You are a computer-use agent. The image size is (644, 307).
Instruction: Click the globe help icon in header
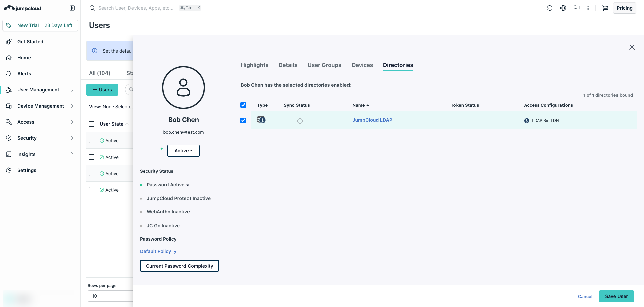pyautogui.click(x=563, y=8)
